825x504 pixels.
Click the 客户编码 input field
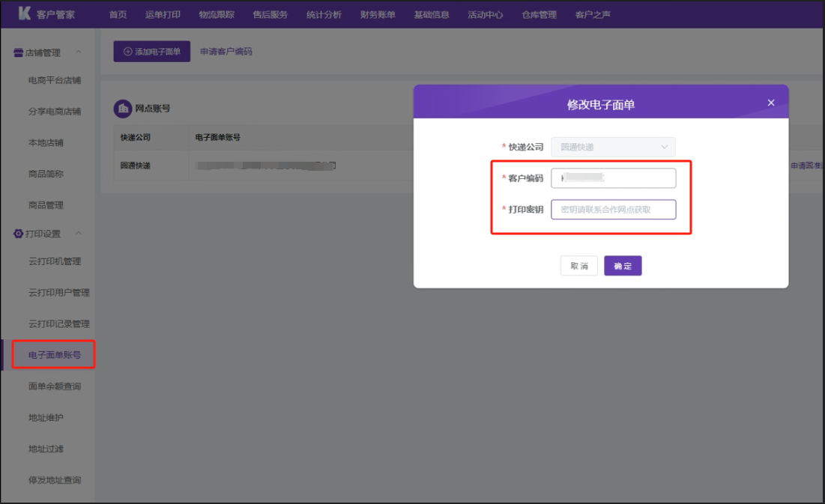613,178
